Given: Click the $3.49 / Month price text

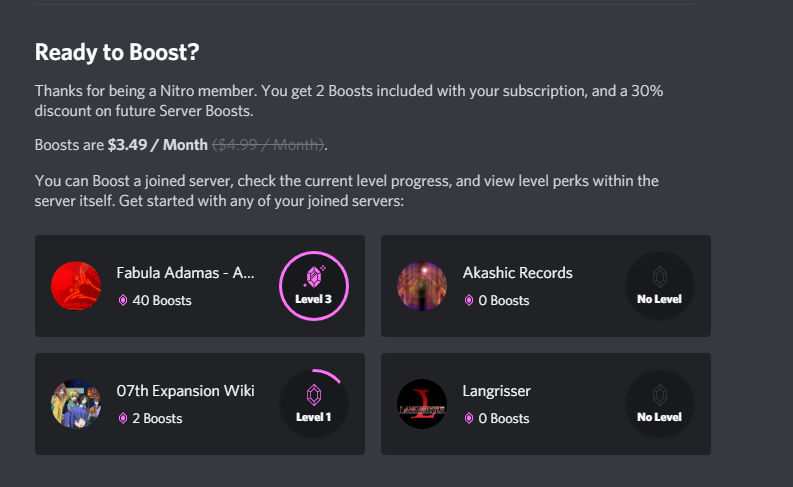Looking at the screenshot, I should 157,145.
